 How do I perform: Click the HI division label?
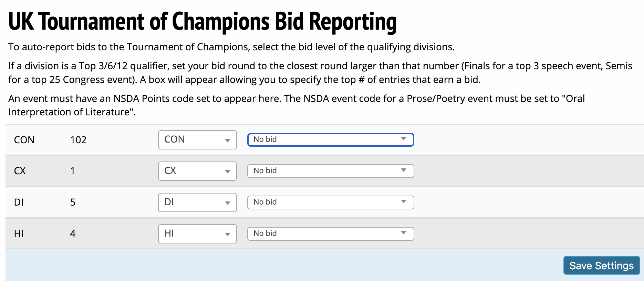point(19,234)
